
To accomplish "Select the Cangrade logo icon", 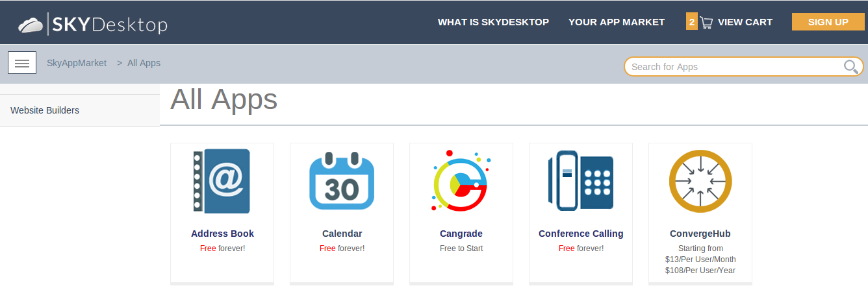I will [x=461, y=181].
